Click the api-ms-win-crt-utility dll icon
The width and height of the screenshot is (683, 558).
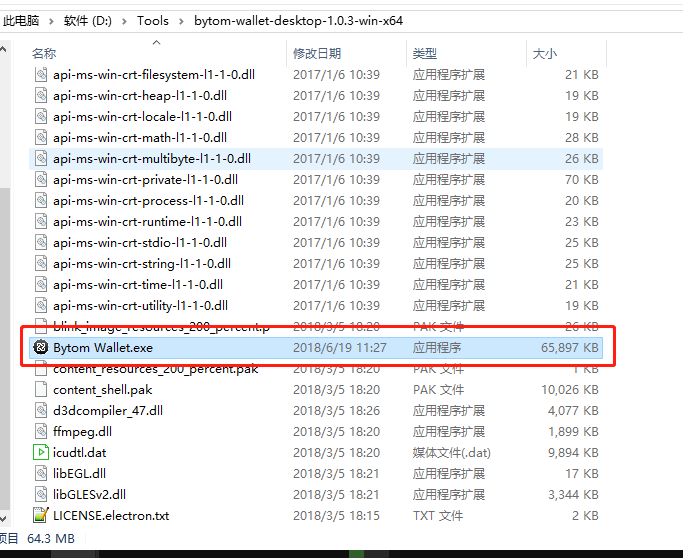(x=41, y=305)
